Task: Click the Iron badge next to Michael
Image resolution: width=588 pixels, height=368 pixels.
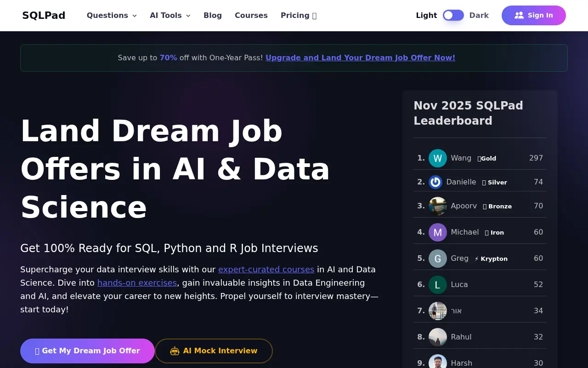Action: [x=494, y=232]
